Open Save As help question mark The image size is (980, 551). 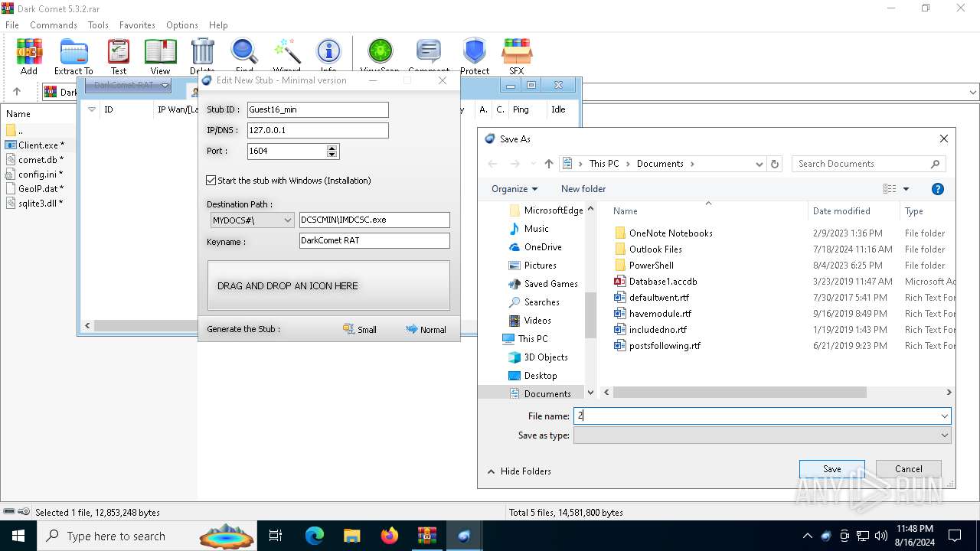(937, 189)
